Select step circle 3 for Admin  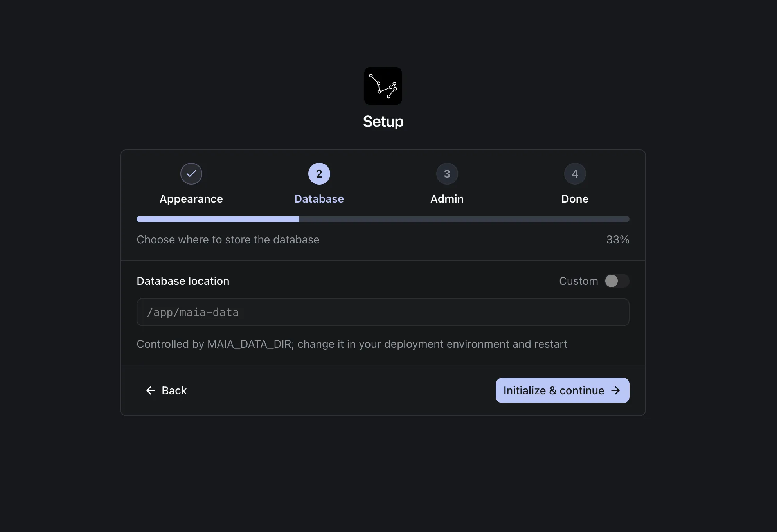pos(446,173)
